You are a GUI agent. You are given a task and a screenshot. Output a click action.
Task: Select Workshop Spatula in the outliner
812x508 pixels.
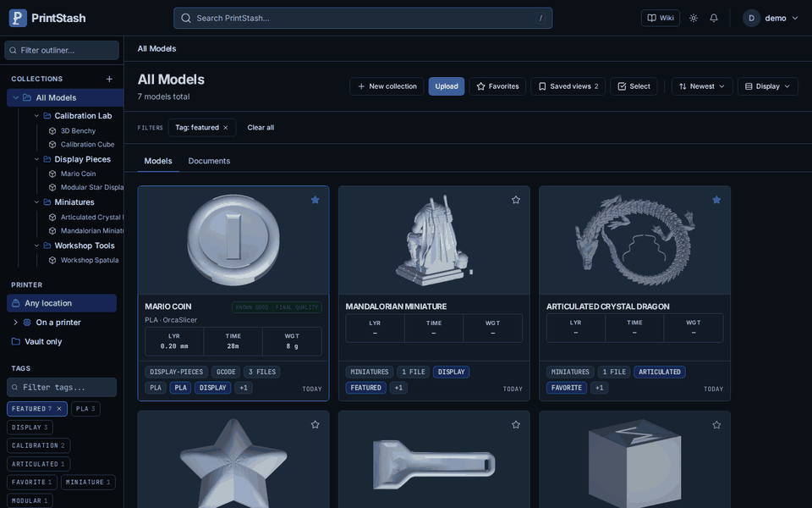pos(89,260)
